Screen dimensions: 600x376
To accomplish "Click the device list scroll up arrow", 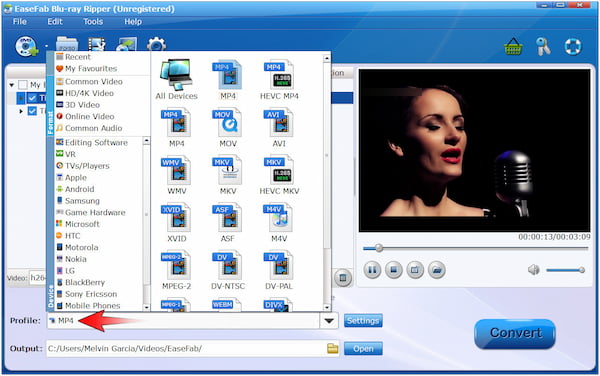I will [146, 142].
